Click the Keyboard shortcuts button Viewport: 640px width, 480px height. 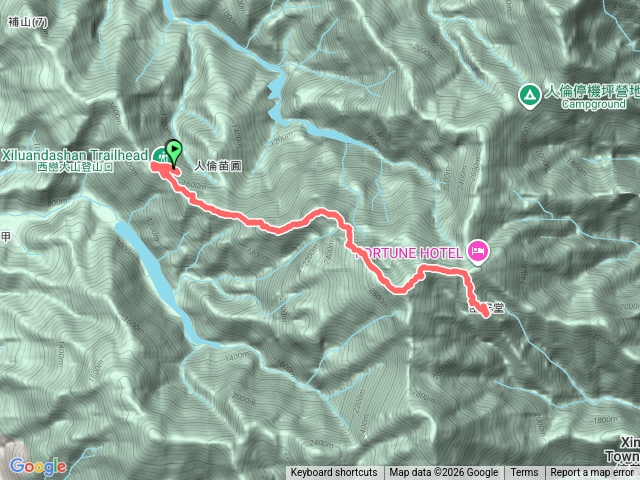[334, 473]
